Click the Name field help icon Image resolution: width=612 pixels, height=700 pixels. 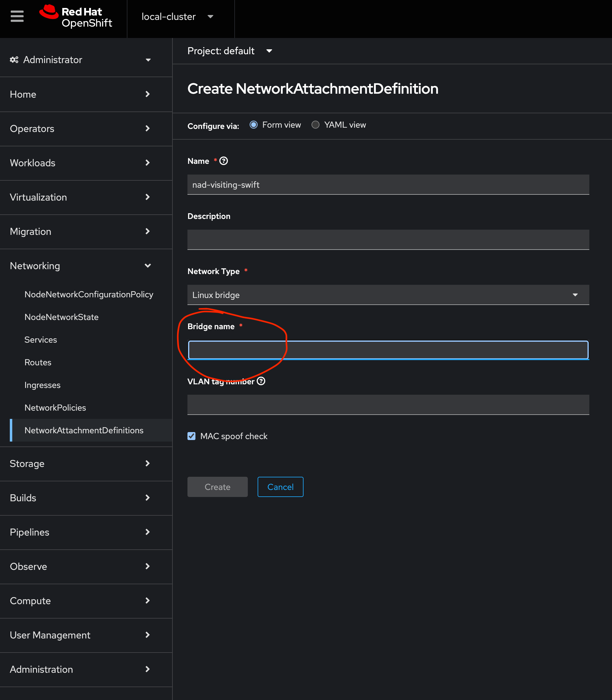223,161
